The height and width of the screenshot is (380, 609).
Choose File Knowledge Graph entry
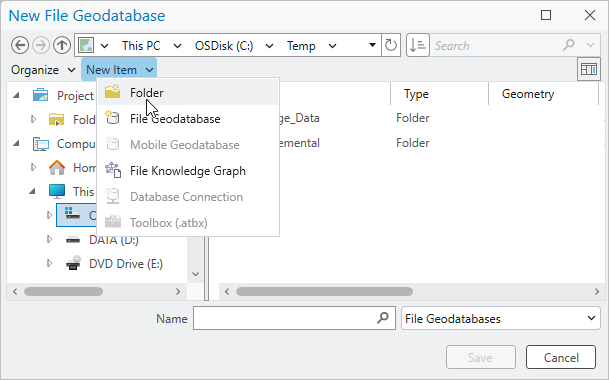pos(188,171)
